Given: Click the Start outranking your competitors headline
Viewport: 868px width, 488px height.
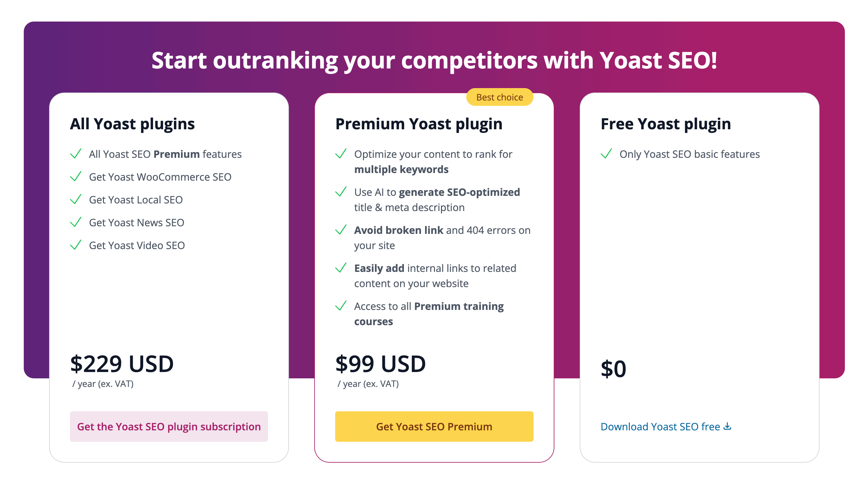Looking at the screenshot, I should point(434,61).
